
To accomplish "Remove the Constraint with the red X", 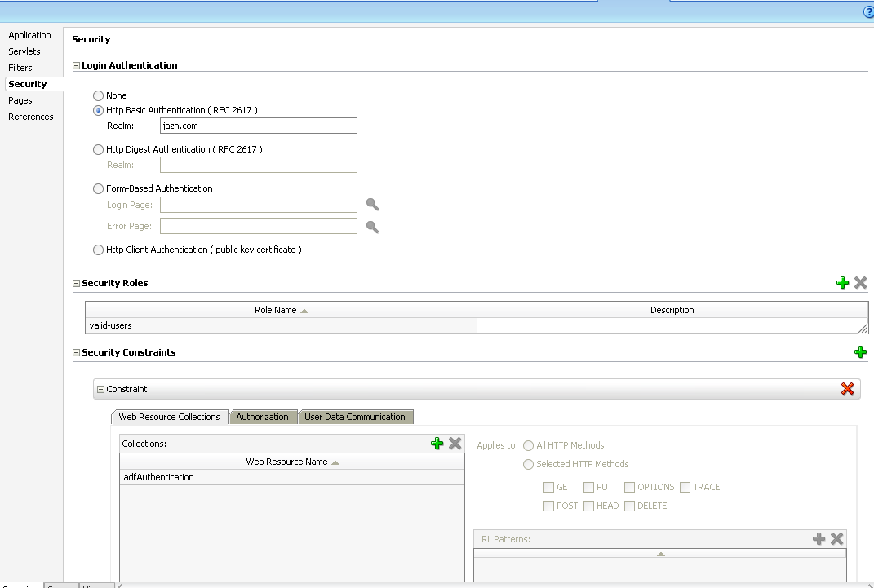I will pos(847,389).
